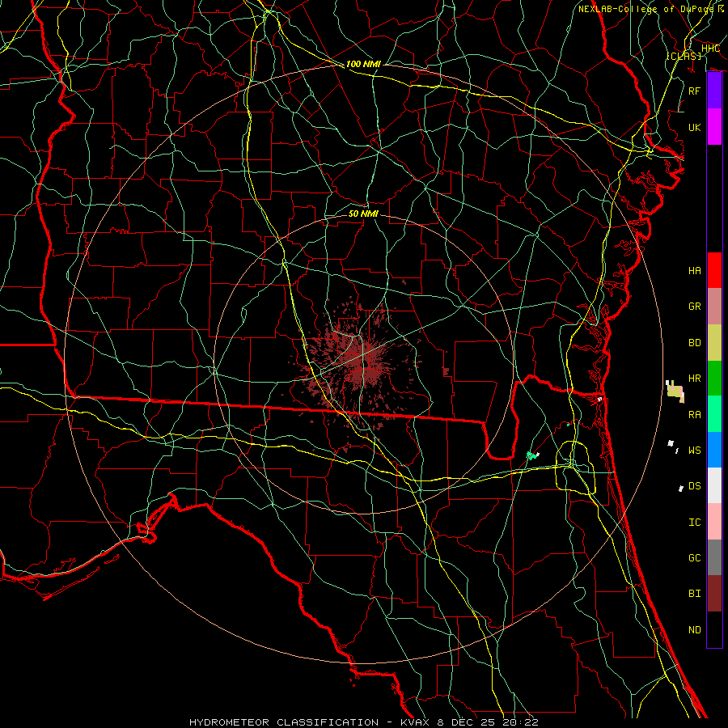Image resolution: width=728 pixels, height=728 pixels.
Task: Click the brown BI legend color swatch
Action: 714,594
